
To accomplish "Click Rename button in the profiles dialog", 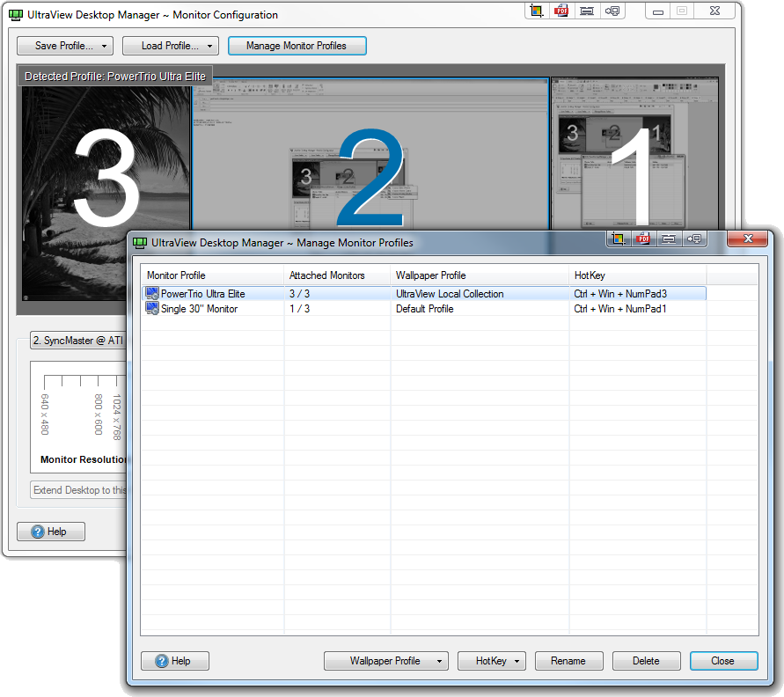I will [569, 661].
